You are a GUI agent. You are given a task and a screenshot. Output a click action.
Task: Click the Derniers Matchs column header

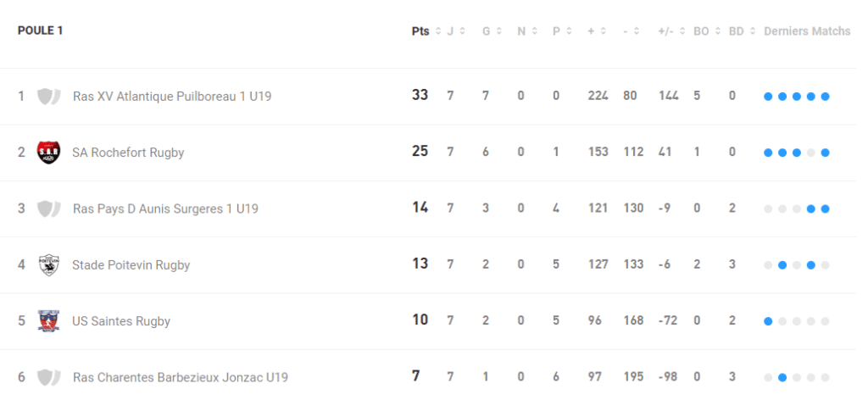[806, 31]
